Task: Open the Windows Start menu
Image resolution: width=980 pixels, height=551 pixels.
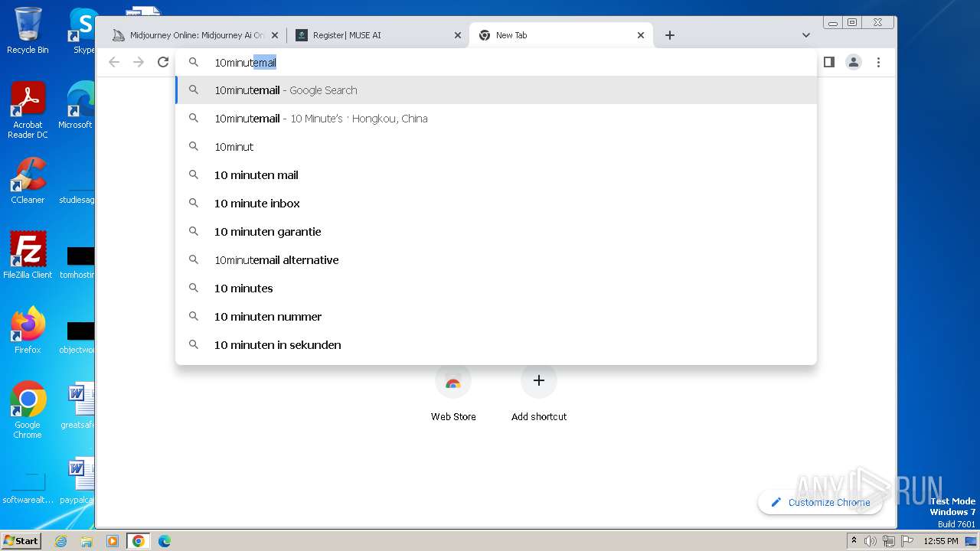Action: coord(21,540)
